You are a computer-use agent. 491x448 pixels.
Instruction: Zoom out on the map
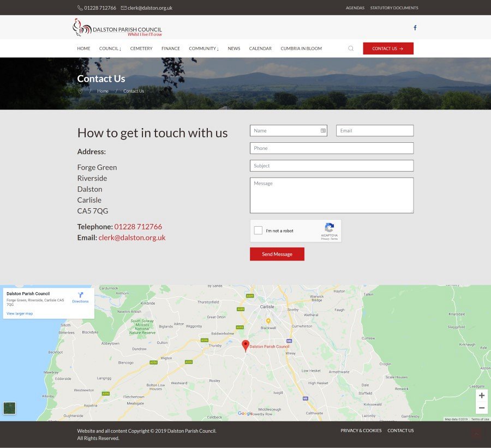[481, 408]
